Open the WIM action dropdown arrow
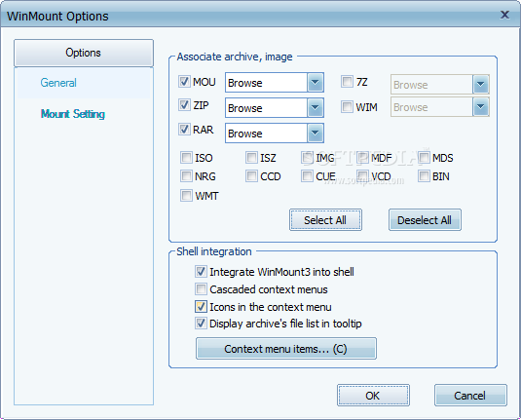This screenshot has height=420, width=521. (480, 107)
